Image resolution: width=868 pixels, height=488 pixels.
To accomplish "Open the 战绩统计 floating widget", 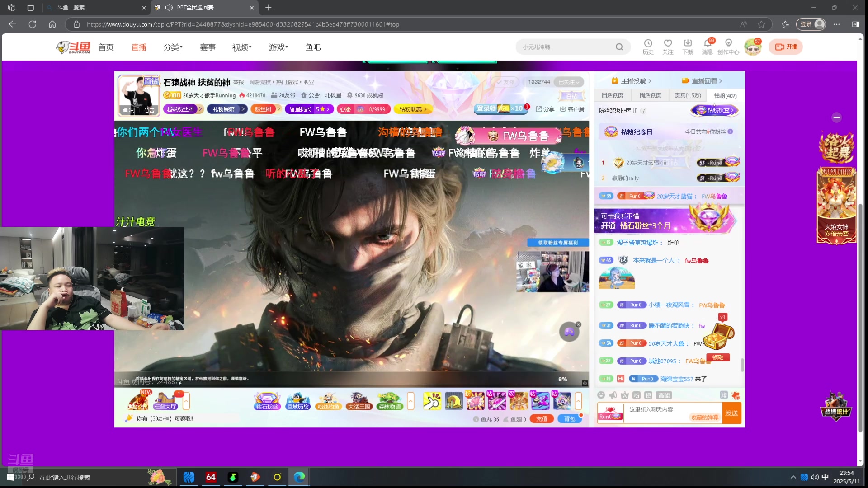I will pyautogui.click(x=836, y=407).
